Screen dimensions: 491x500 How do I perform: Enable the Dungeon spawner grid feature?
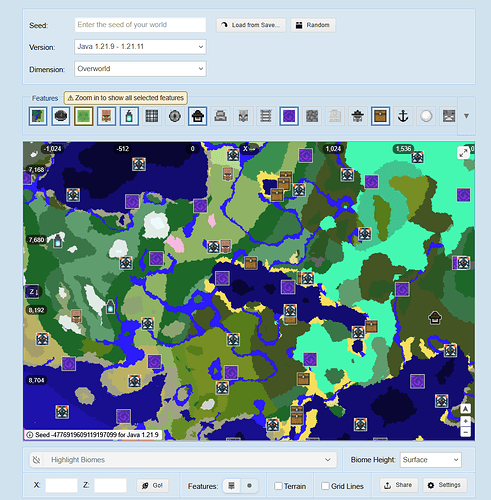152,116
